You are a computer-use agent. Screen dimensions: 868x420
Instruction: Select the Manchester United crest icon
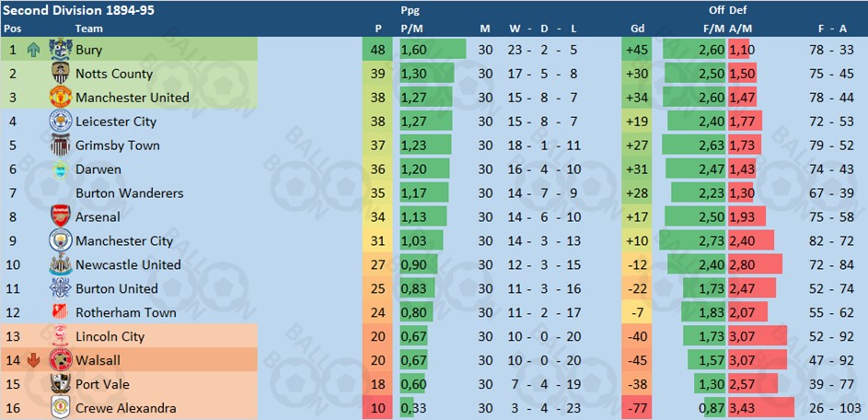point(61,98)
